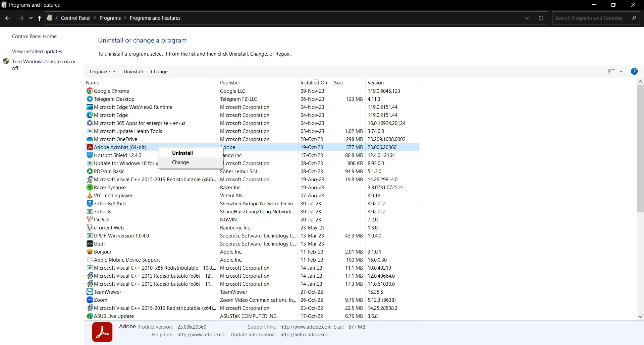Image resolution: width=644 pixels, height=345 pixels.
Task: Click the TeamViewer program icon
Action: 90,292
